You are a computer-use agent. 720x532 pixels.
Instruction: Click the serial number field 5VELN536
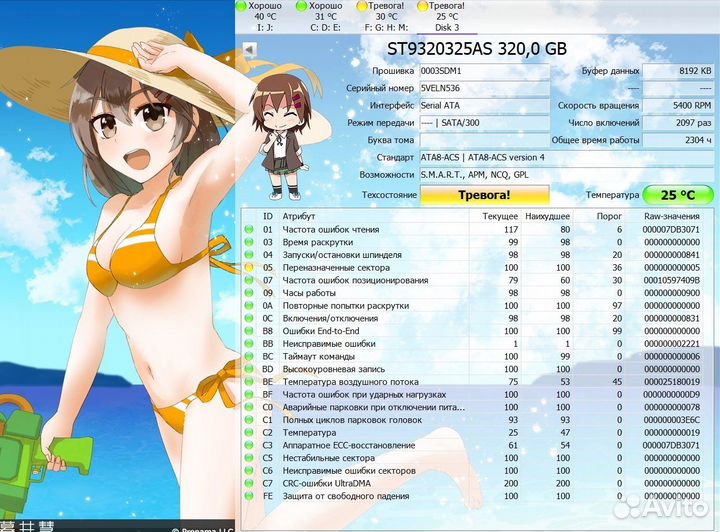(484, 89)
